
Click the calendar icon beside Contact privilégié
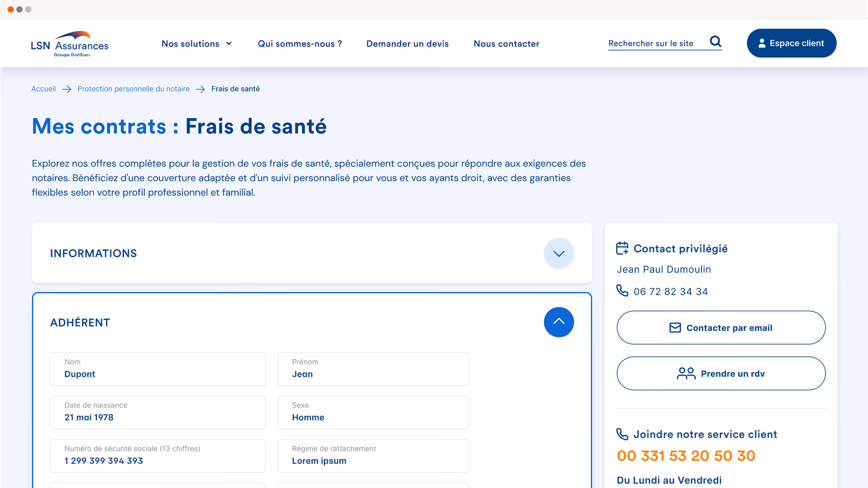[x=622, y=248]
